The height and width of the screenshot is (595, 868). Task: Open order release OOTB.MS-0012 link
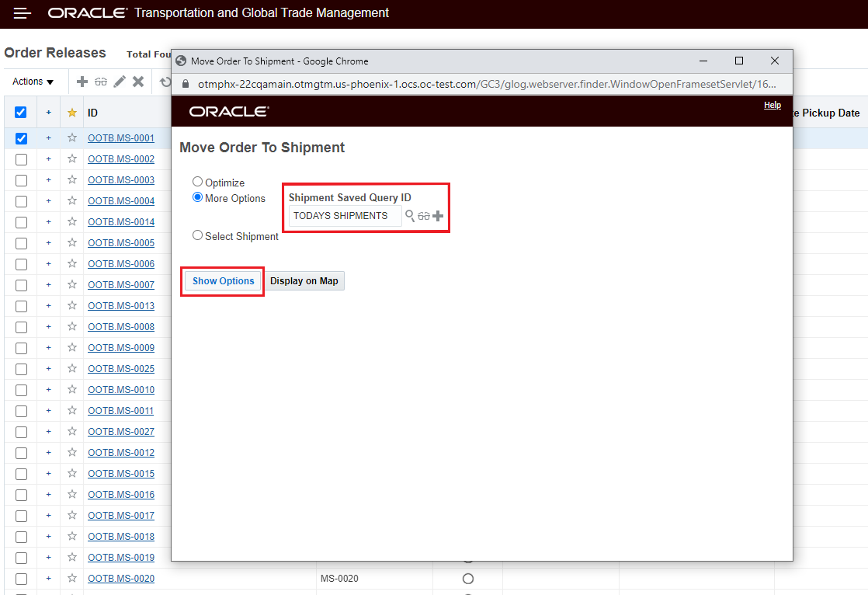[121, 453]
